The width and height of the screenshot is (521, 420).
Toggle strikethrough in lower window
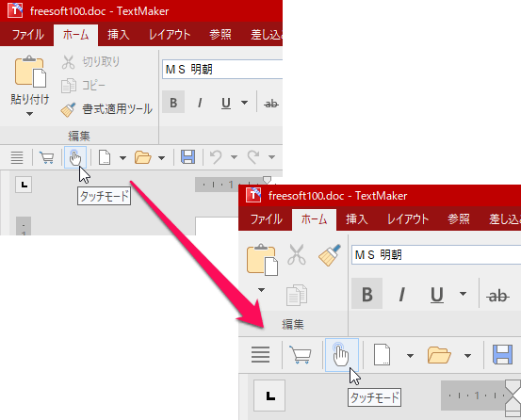[x=497, y=295]
